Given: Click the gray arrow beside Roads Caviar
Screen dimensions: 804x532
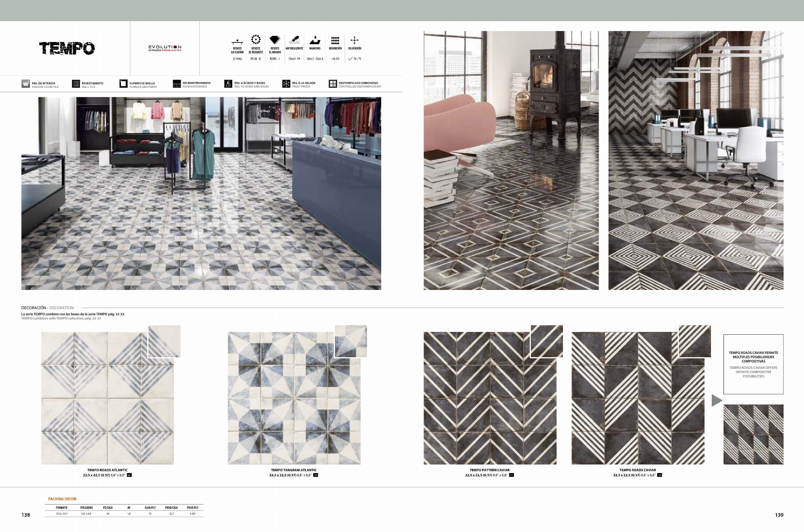Looking at the screenshot, I should 716,401.
